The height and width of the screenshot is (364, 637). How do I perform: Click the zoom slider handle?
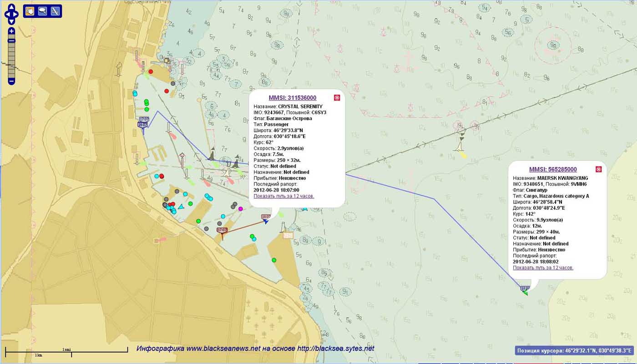11,41
